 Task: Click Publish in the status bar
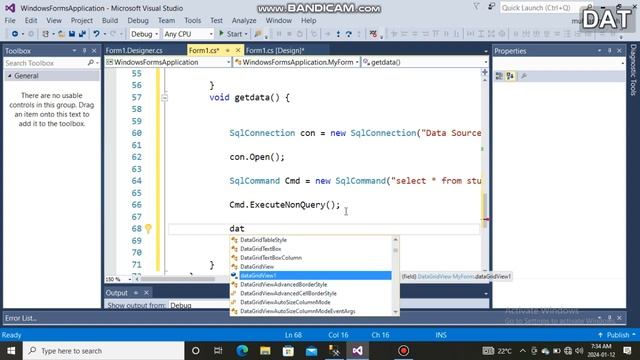tap(617, 335)
